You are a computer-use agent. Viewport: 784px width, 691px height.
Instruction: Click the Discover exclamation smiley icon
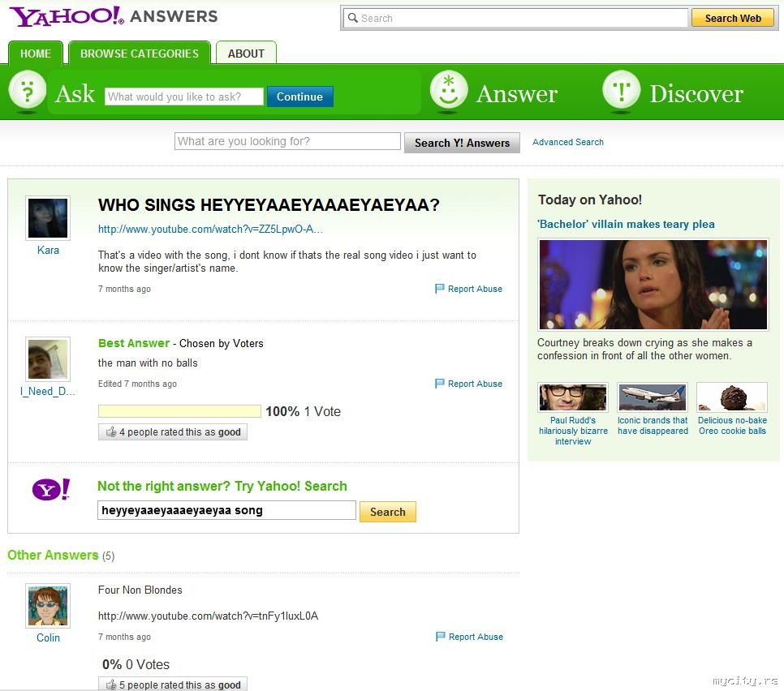click(x=621, y=91)
